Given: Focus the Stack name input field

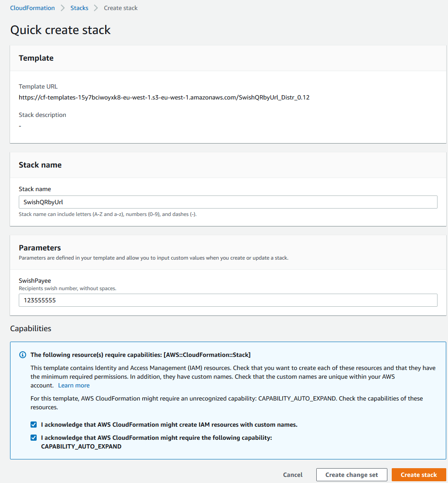Looking at the screenshot, I should point(228,202).
